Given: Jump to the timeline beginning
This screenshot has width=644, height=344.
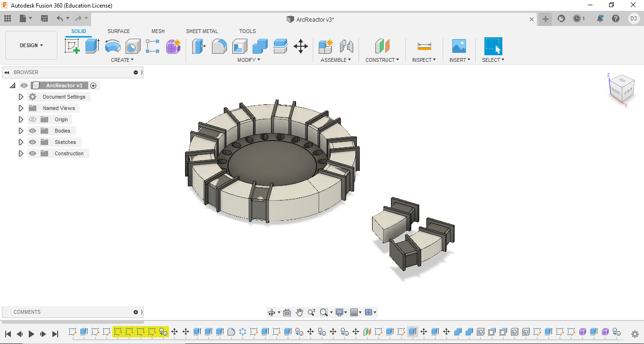Looking at the screenshot, I should tap(8, 334).
